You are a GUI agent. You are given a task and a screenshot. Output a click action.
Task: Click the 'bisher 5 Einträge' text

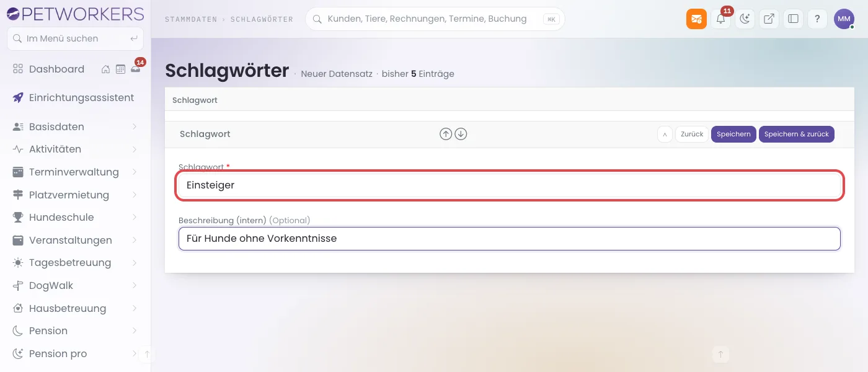pyautogui.click(x=418, y=74)
